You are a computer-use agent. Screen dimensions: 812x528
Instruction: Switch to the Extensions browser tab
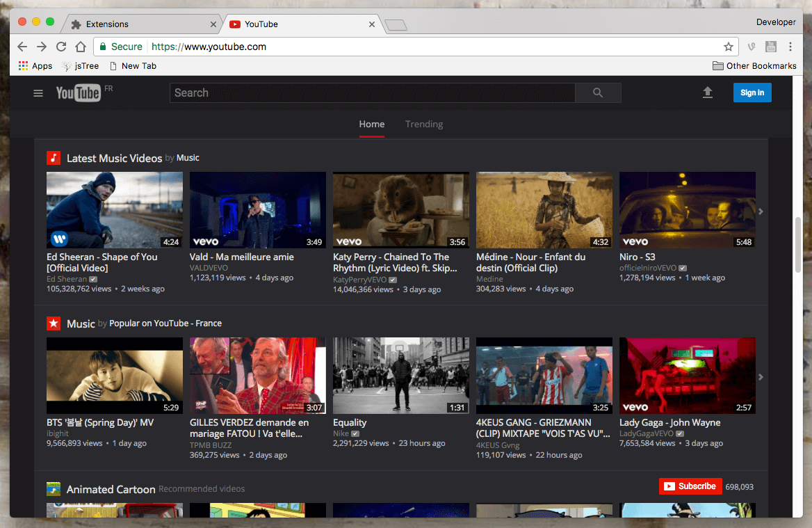(140, 24)
